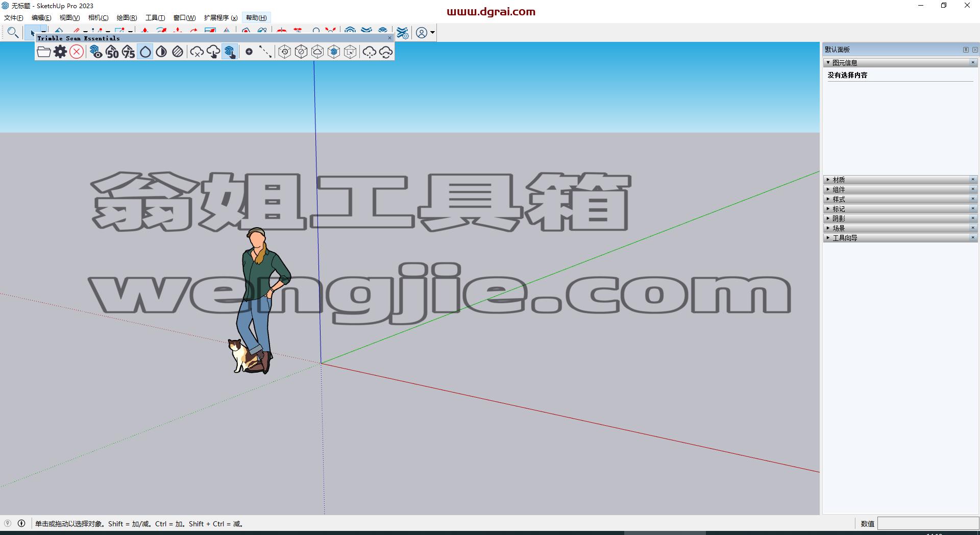
Task: Click the 没有选择内容 text
Action: [847, 75]
